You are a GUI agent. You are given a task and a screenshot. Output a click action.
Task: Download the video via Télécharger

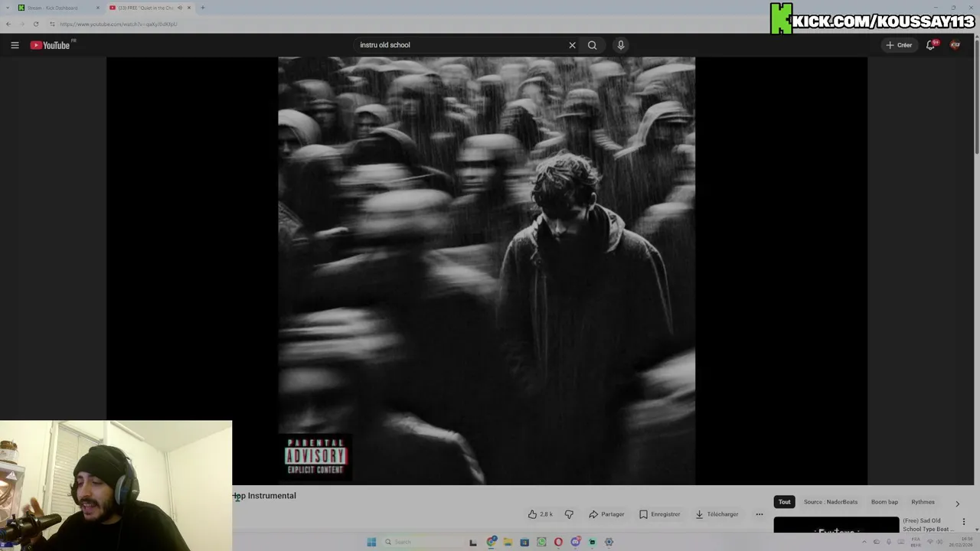pos(717,514)
